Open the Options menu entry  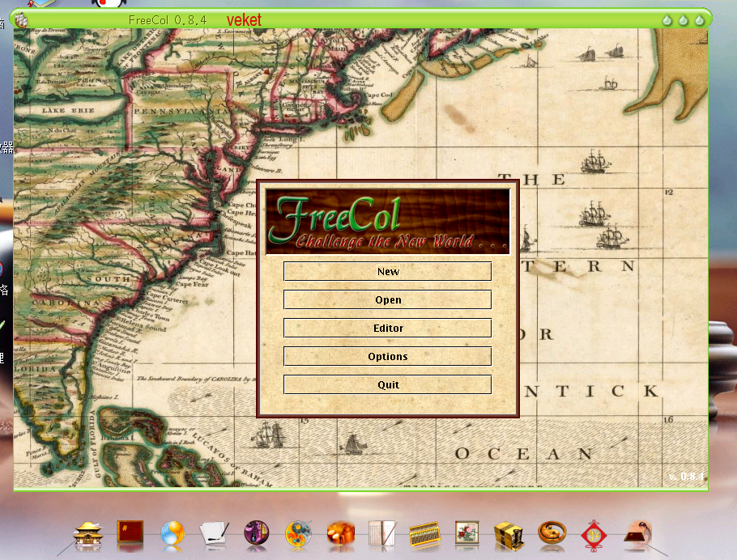387,356
